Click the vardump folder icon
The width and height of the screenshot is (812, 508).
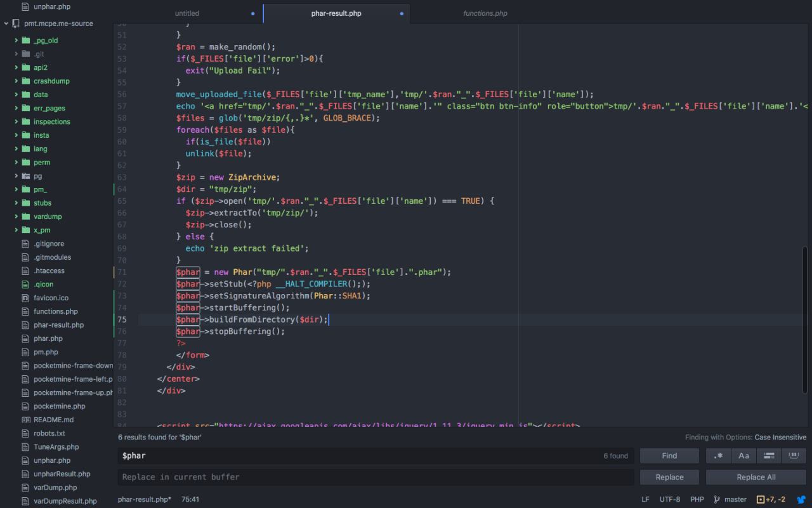[26, 217]
